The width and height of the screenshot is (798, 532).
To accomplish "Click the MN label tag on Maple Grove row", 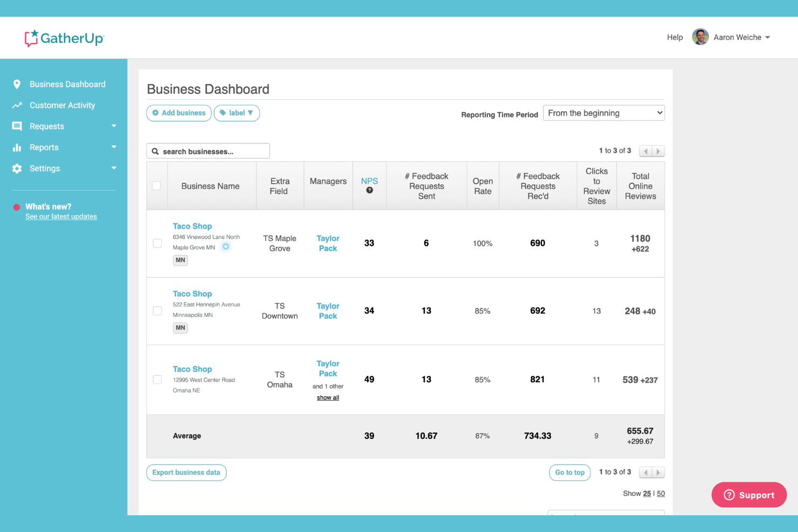I will (180, 260).
